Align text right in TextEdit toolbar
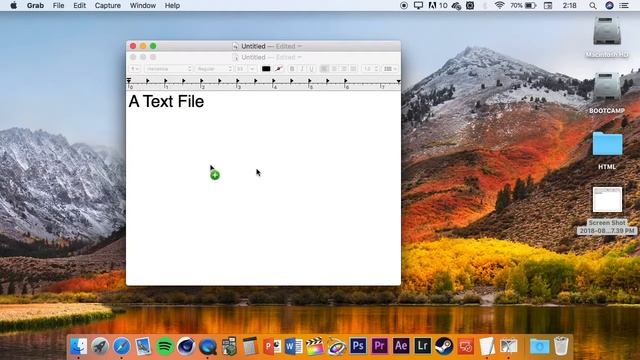Viewport: 640px width, 360px height. [344, 69]
